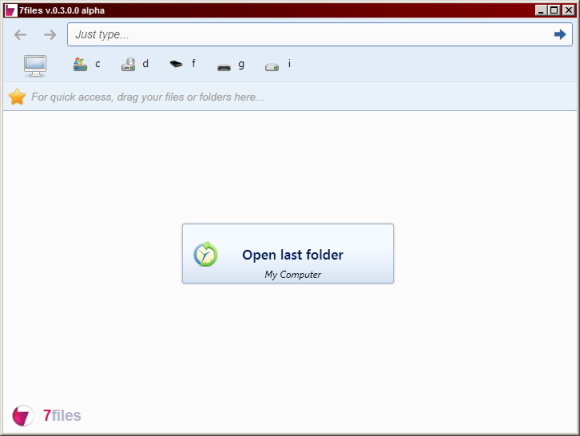580x436 pixels.
Task: Click the yellow favorites star icon
Action: tap(17, 97)
